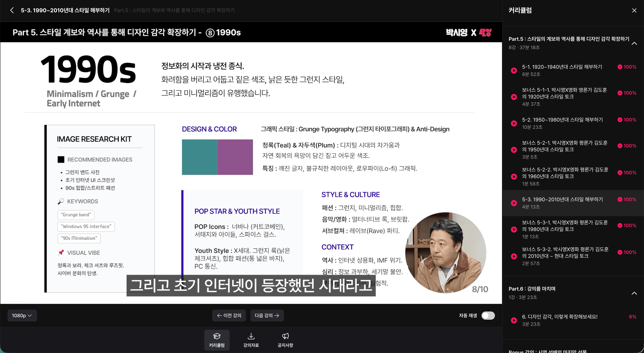
Task: Open lesson title 5-2. 1950~1980년대 스타일 해부하기
Action: coord(562,120)
